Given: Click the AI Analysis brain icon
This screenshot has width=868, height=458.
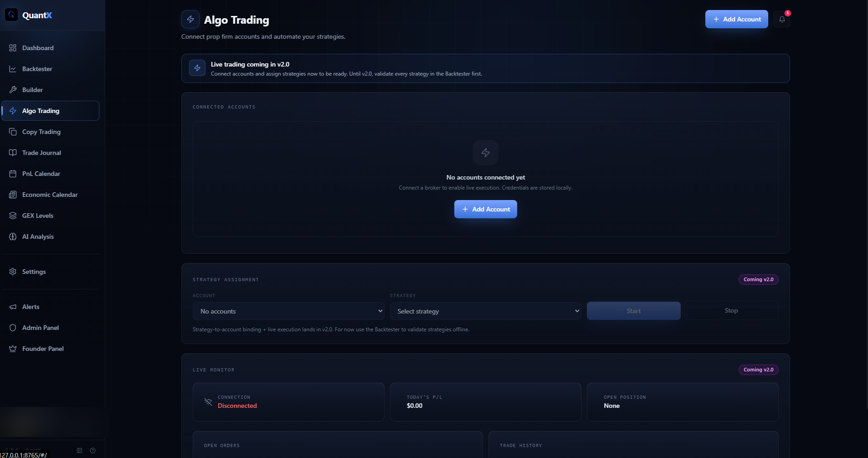Looking at the screenshot, I should click(13, 237).
